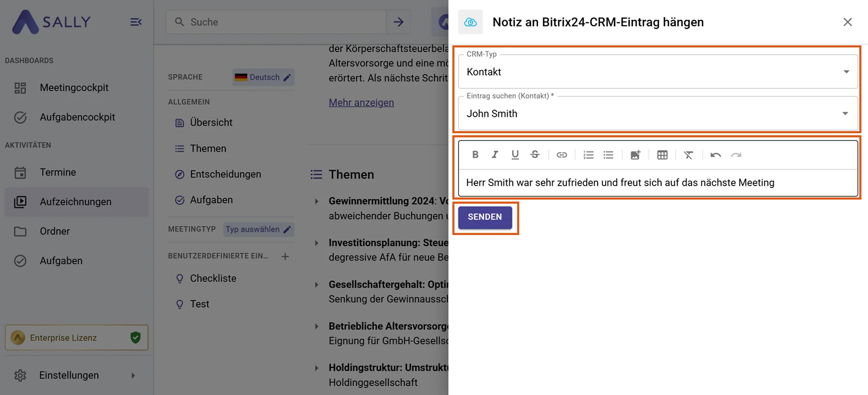Choose meeting type via Typ auswählen

[259, 229]
